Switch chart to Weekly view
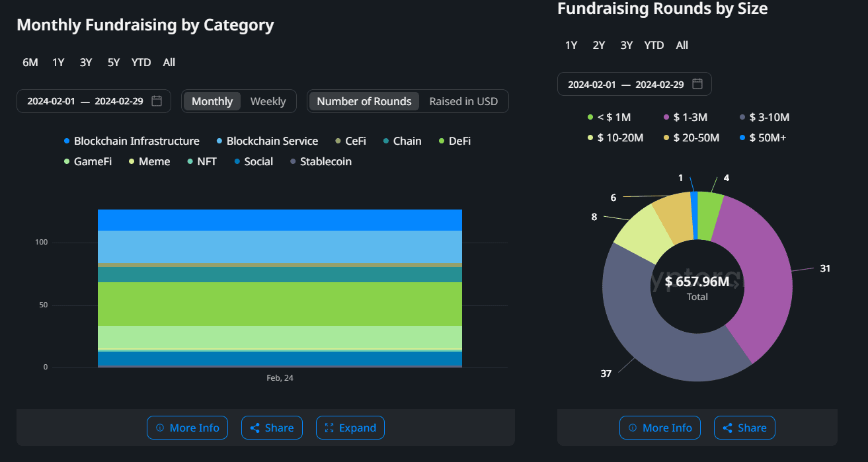The height and width of the screenshot is (462, 868). click(x=268, y=101)
